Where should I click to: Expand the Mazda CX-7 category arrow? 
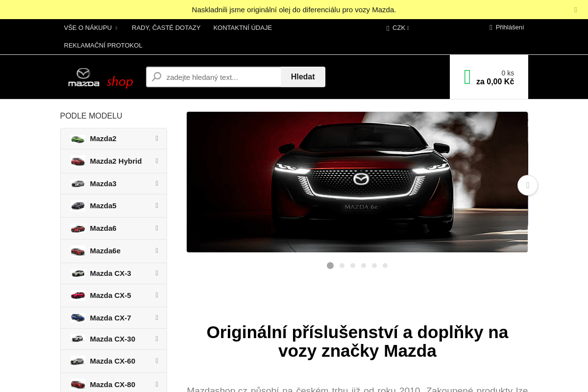[157, 318]
